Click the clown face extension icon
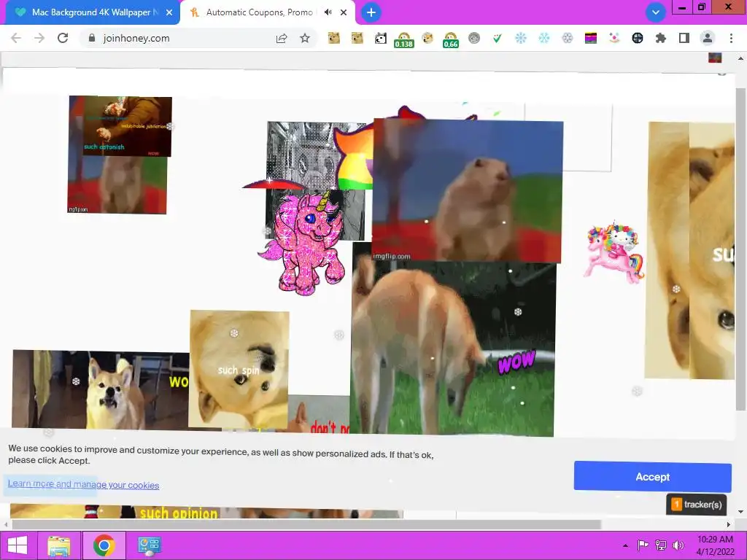 point(614,38)
